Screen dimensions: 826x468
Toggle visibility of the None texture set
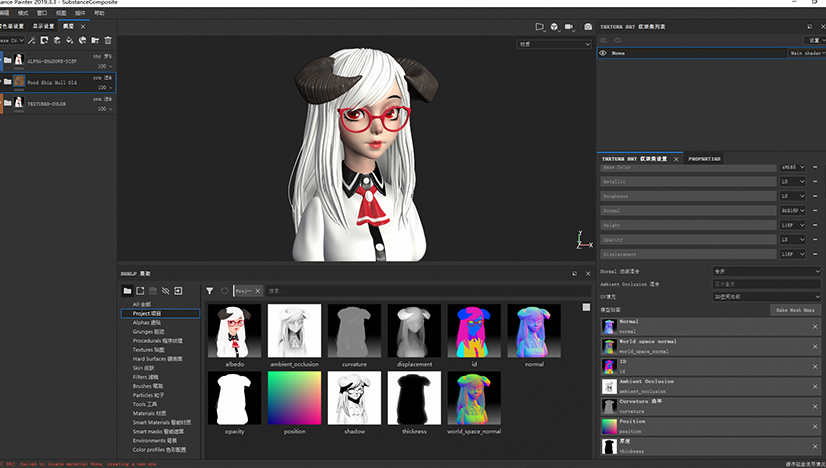(603, 53)
